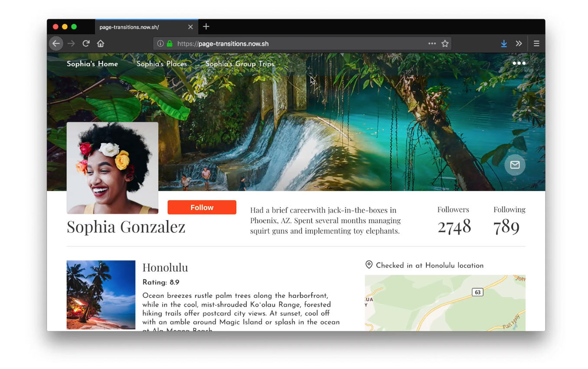Go to the browser home icon
Image resolution: width=588 pixels, height=369 pixels.
[x=101, y=43]
